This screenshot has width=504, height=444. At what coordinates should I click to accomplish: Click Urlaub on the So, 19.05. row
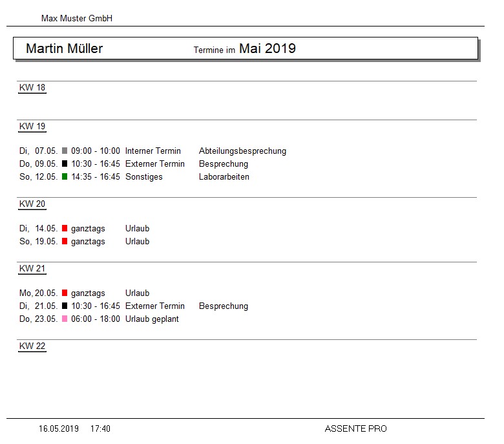[137, 242]
